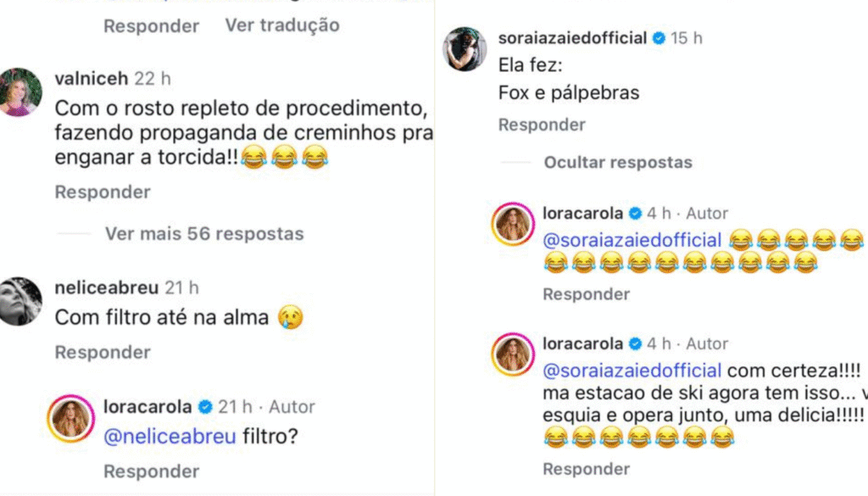Expand 'Ver mais 56 respostas'

[203, 233]
